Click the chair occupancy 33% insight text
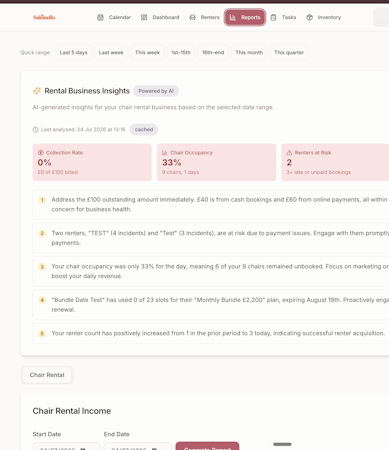 pos(220,271)
